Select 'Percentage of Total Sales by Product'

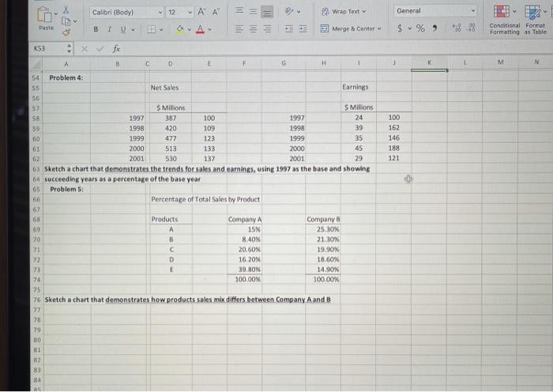coord(205,200)
